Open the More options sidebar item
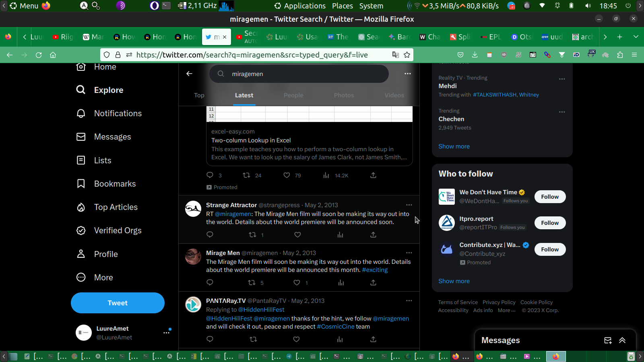644x362 pixels. pos(95,278)
